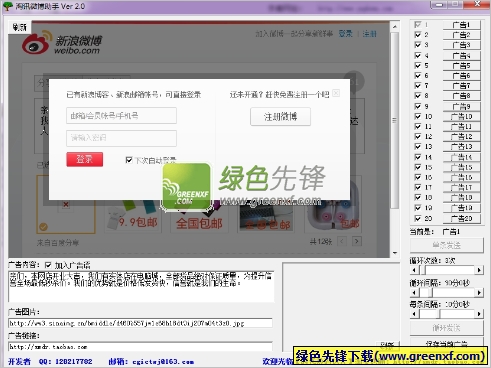Click the 每条间隔 slider track
The width and height of the screenshot is (491, 368).
click(x=447, y=314)
